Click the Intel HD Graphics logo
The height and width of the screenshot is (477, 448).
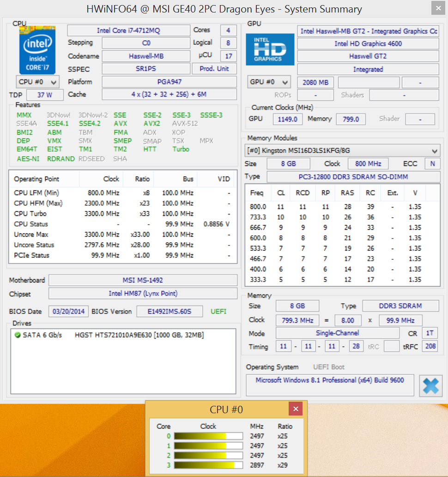point(270,49)
